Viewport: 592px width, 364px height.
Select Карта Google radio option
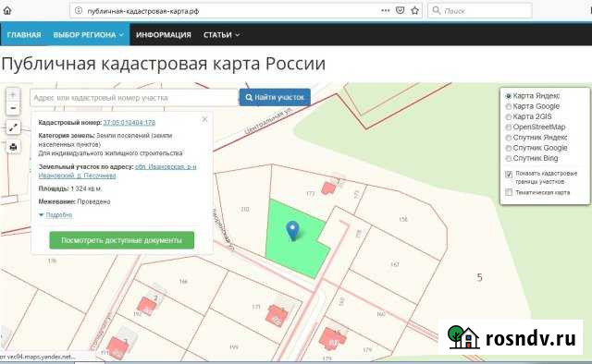click(508, 107)
